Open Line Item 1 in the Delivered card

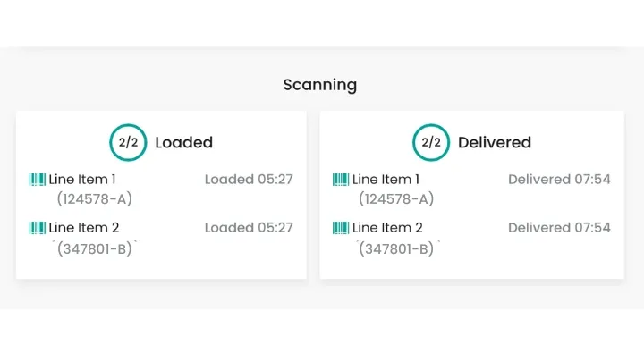coord(386,180)
